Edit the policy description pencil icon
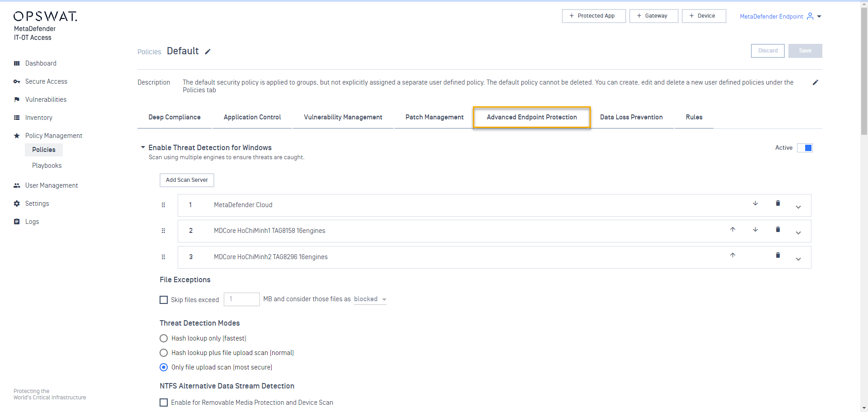This screenshot has height=412, width=868. click(816, 82)
